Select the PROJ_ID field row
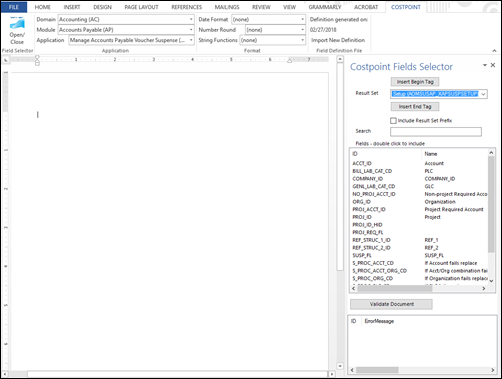The height and width of the screenshot is (379, 502). [419, 217]
